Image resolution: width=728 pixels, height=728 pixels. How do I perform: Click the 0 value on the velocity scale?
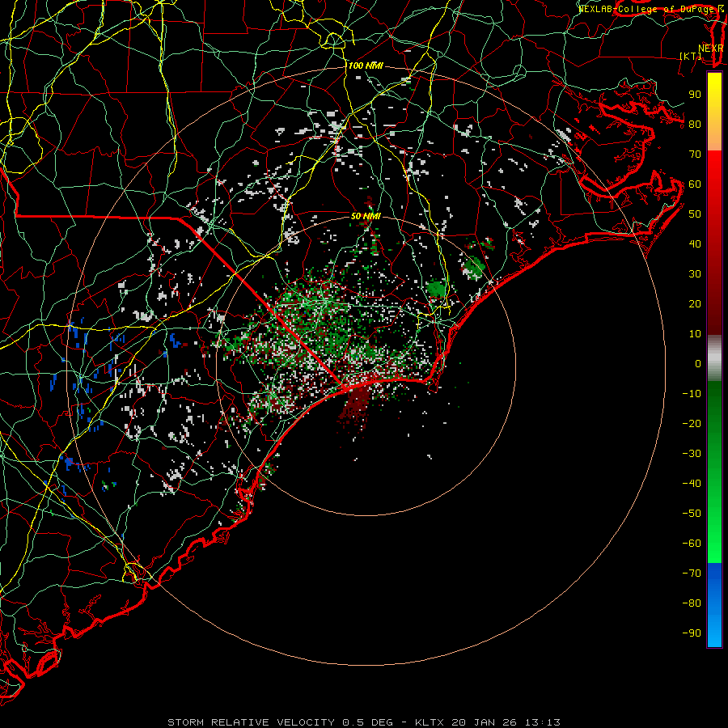(x=698, y=364)
